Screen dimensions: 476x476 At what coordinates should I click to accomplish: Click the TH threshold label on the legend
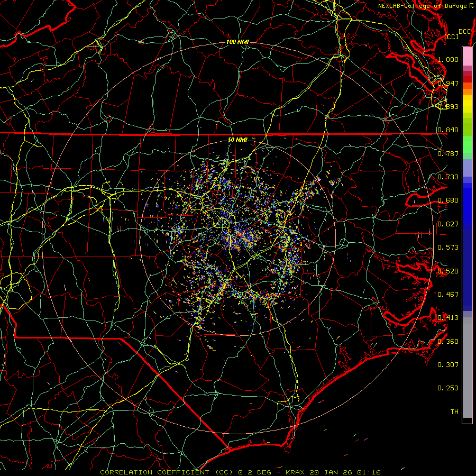tap(454, 412)
